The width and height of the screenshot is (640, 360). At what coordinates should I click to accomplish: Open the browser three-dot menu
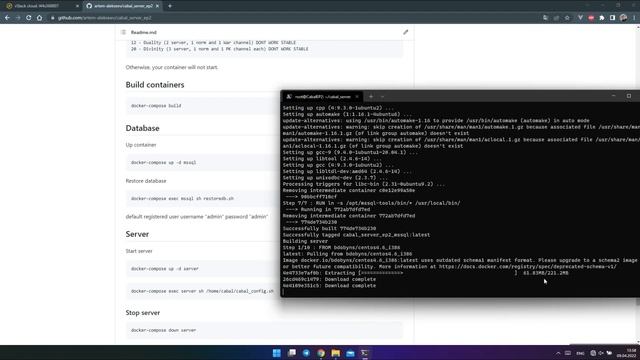634,18
